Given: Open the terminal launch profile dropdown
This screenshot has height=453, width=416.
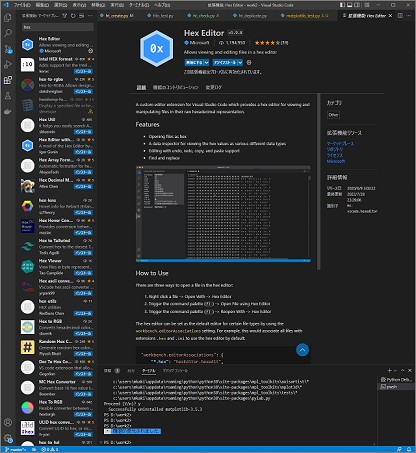Looking at the screenshot, I should click(x=396, y=370).
